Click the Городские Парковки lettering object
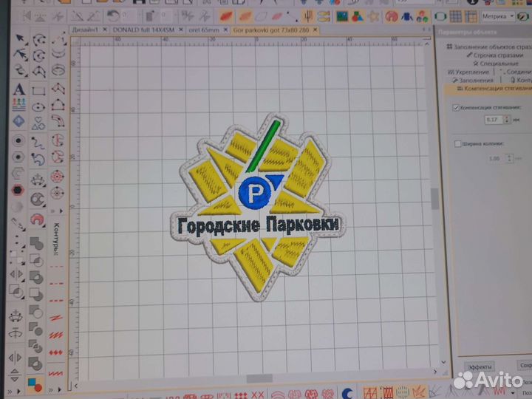This screenshot has height=399, width=532. [x=258, y=225]
